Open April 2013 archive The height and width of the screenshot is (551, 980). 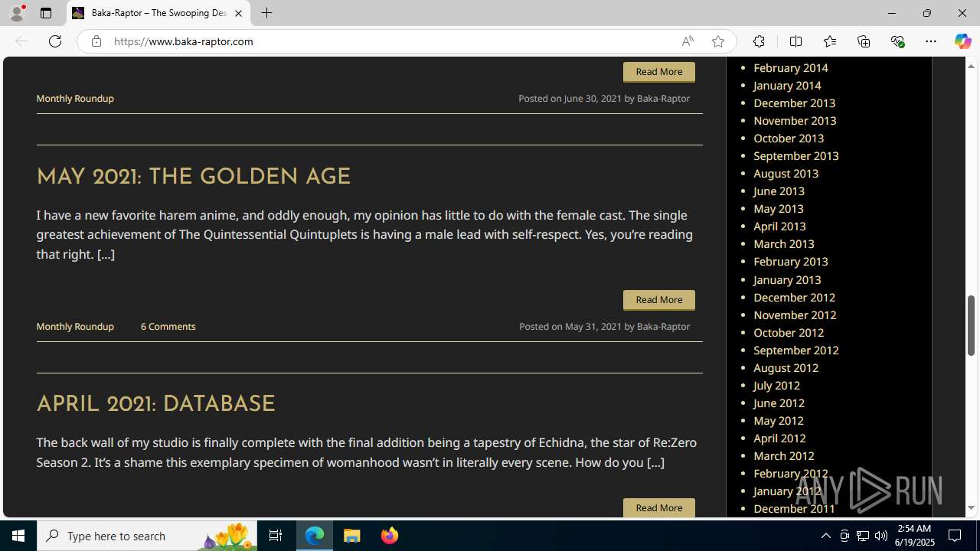pyautogui.click(x=779, y=227)
